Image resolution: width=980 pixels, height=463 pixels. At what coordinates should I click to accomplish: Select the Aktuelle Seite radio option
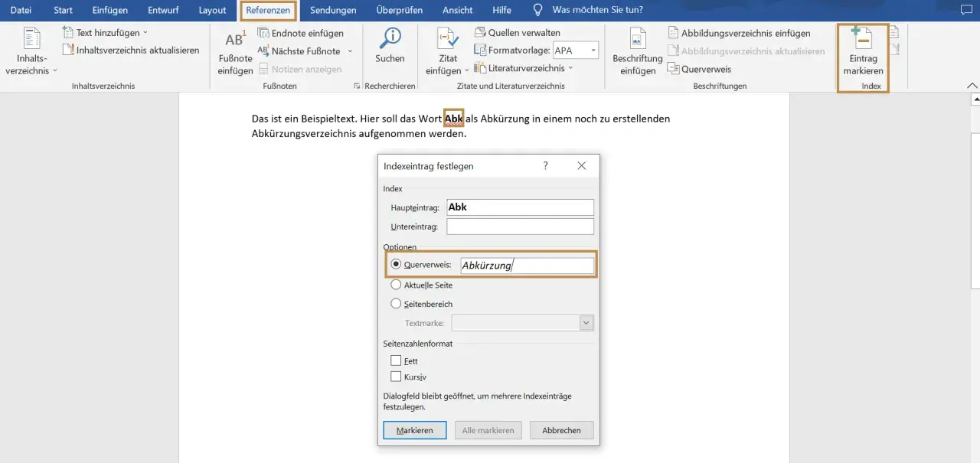point(396,285)
